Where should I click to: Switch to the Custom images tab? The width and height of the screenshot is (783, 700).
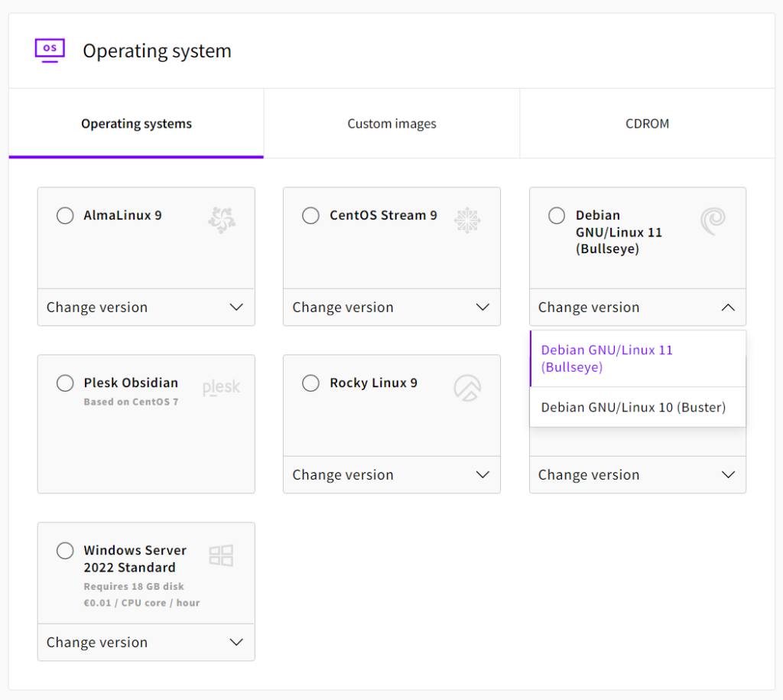click(391, 124)
